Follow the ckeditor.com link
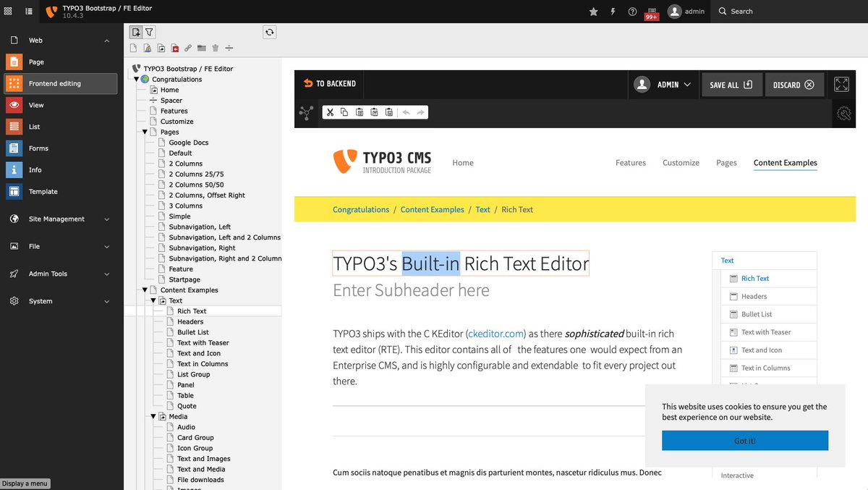 pyautogui.click(x=496, y=334)
